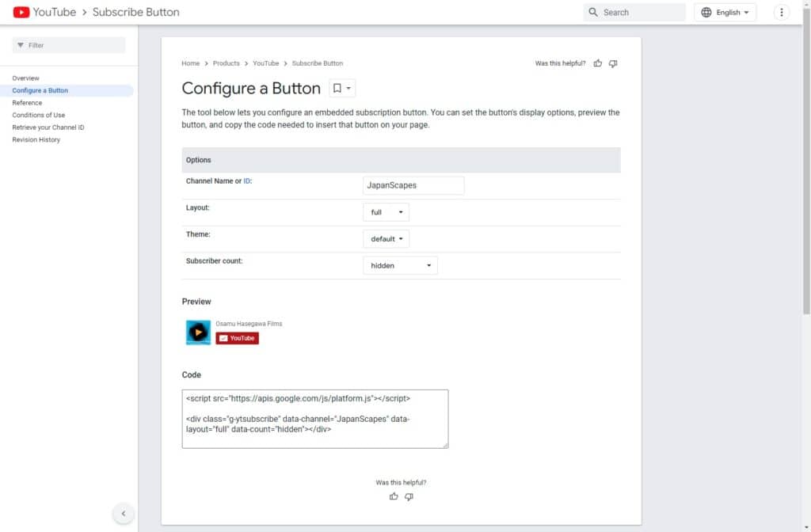Click the Theme label
The image size is (811, 532).
pos(198,234)
